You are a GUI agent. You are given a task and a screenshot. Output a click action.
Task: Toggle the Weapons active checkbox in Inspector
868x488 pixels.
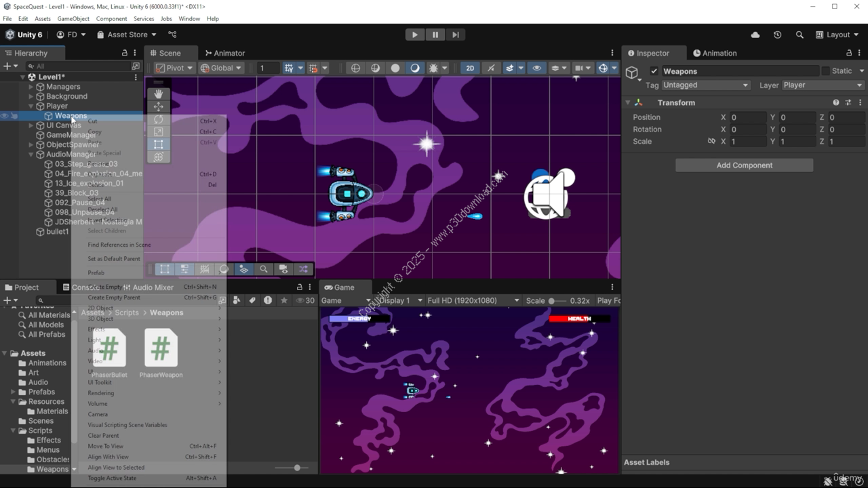(x=654, y=71)
